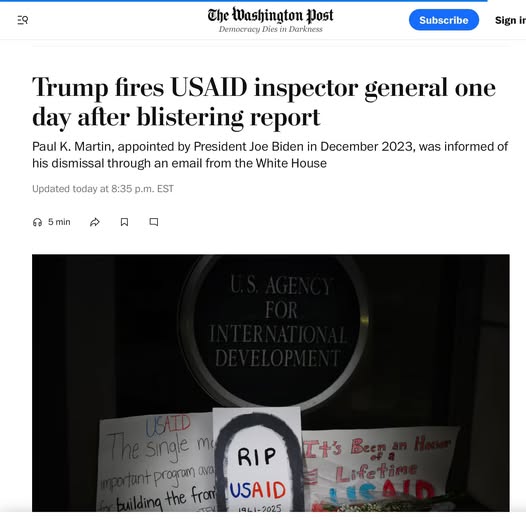Open the USAID building article photo
The image size is (526, 522).
pos(271,383)
